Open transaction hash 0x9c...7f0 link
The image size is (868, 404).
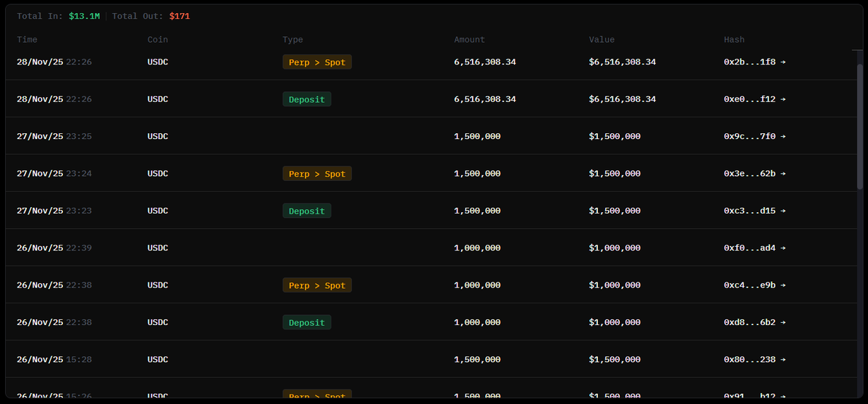[754, 136]
